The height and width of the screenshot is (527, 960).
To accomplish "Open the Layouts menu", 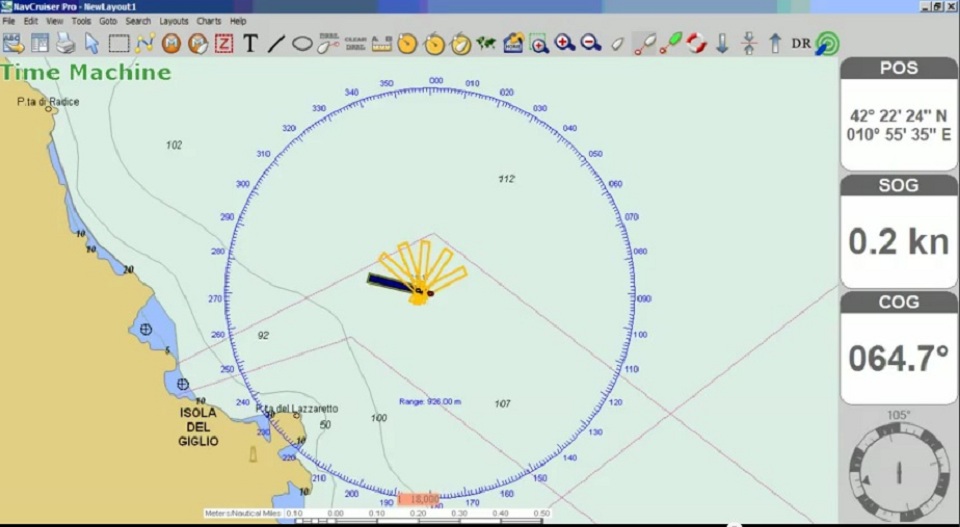I will 174,21.
